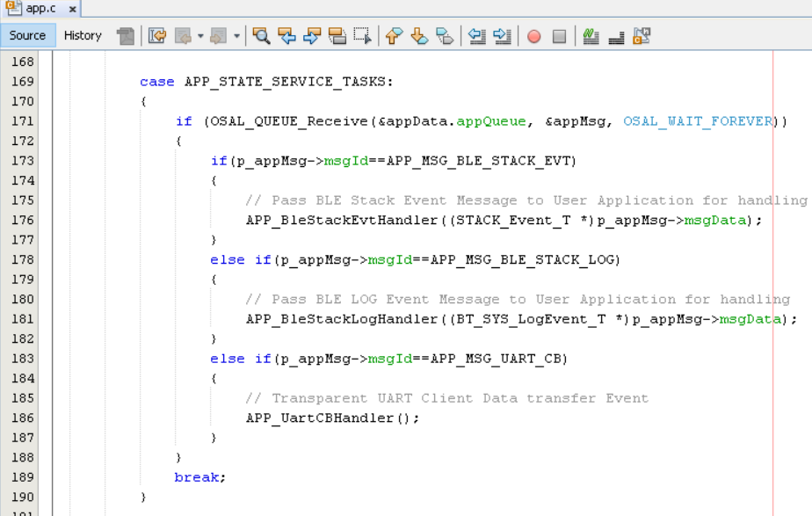Start macro recording with red circle
This screenshot has height=516, width=812.
click(533, 36)
